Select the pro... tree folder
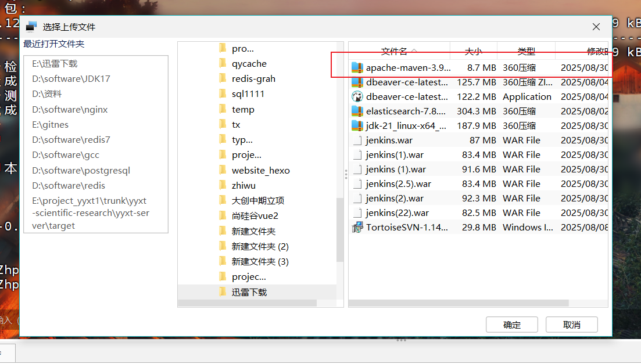Viewport: 641px width, 364px height. click(x=242, y=49)
